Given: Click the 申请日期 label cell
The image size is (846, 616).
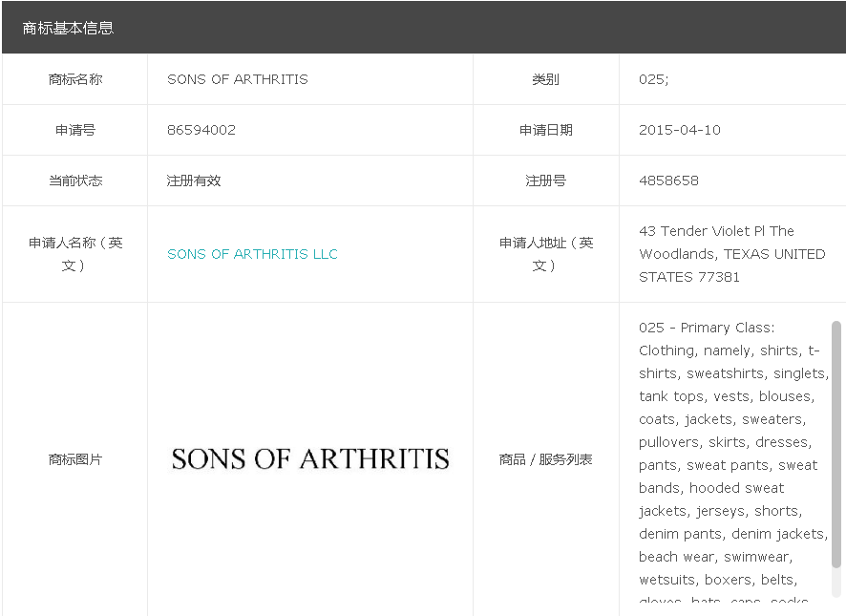Looking at the screenshot, I should pyautogui.click(x=545, y=130).
